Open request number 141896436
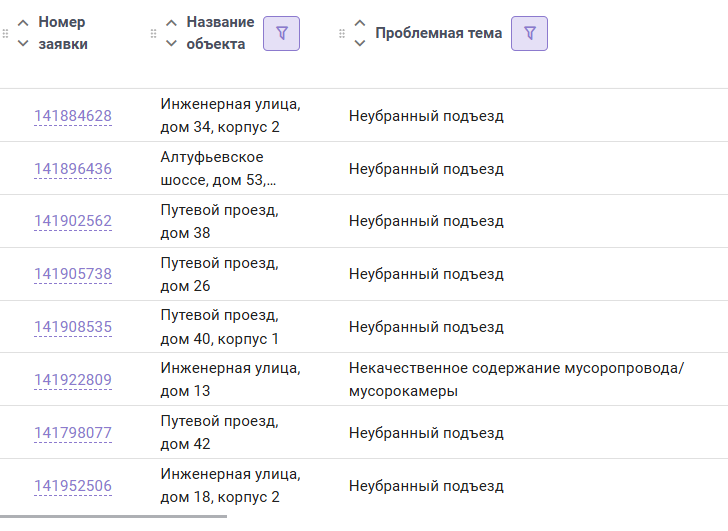 73,168
